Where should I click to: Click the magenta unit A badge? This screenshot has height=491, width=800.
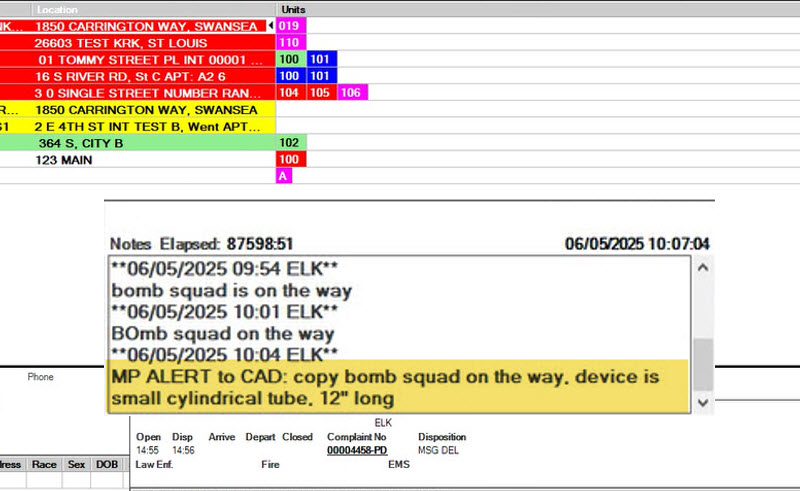point(283,176)
